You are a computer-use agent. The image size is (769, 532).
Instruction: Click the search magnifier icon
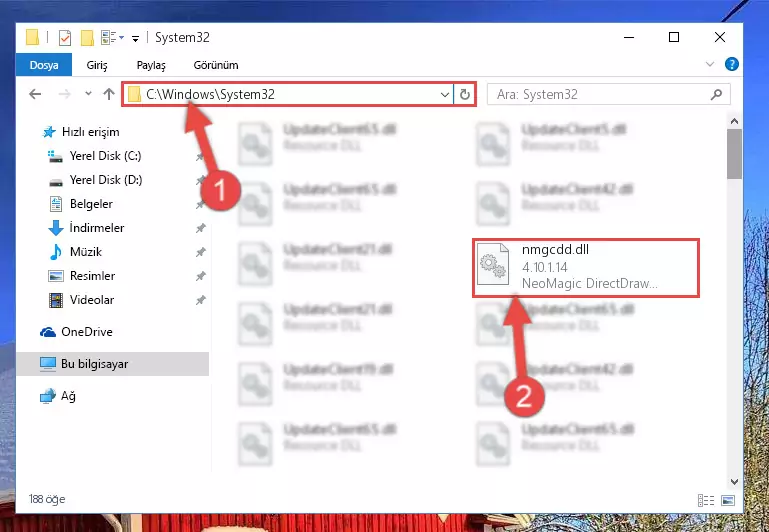coord(717,94)
